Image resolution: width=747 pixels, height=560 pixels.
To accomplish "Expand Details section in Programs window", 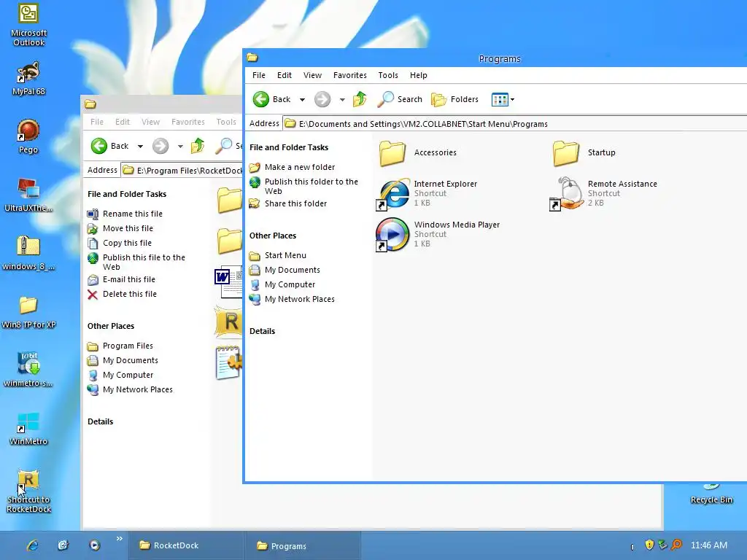I will [x=262, y=332].
